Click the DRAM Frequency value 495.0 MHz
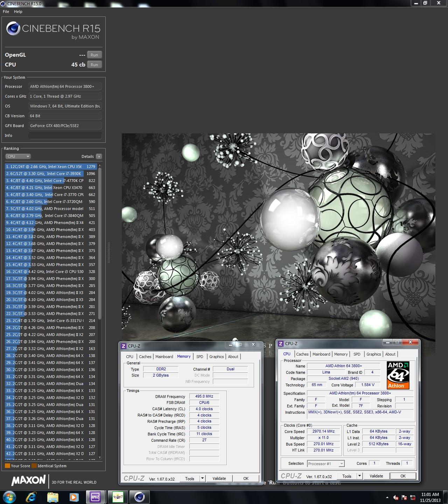This screenshot has width=448, height=504. coord(204,396)
